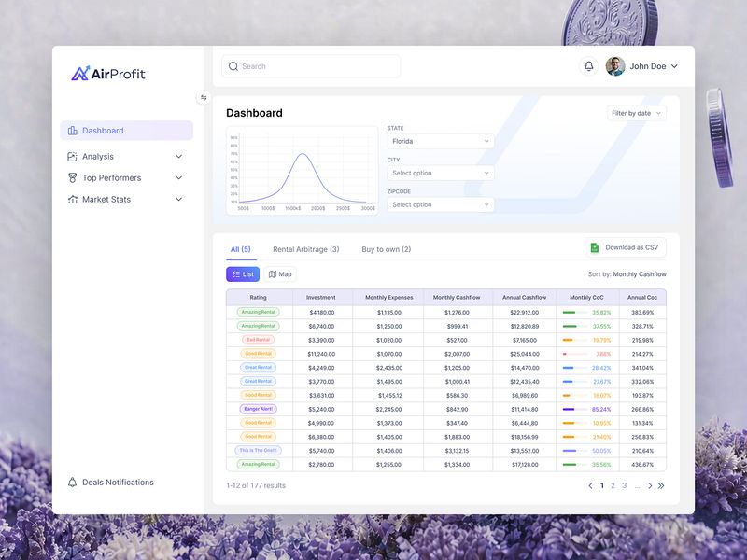Click the pagination ellipsis

click(638, 486)
